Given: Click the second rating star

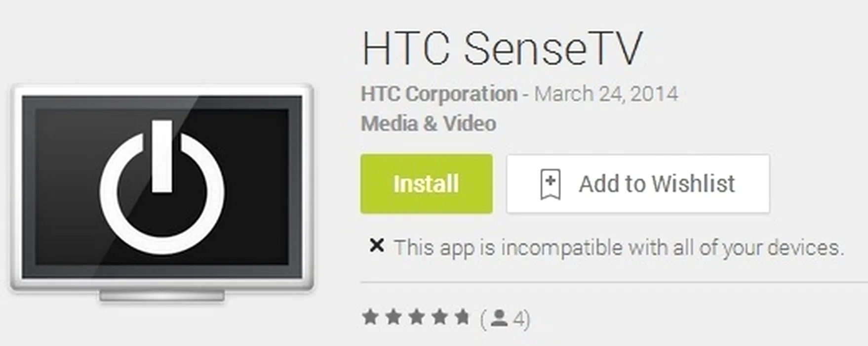Looking at the screenshot, I should click(394, 317).
